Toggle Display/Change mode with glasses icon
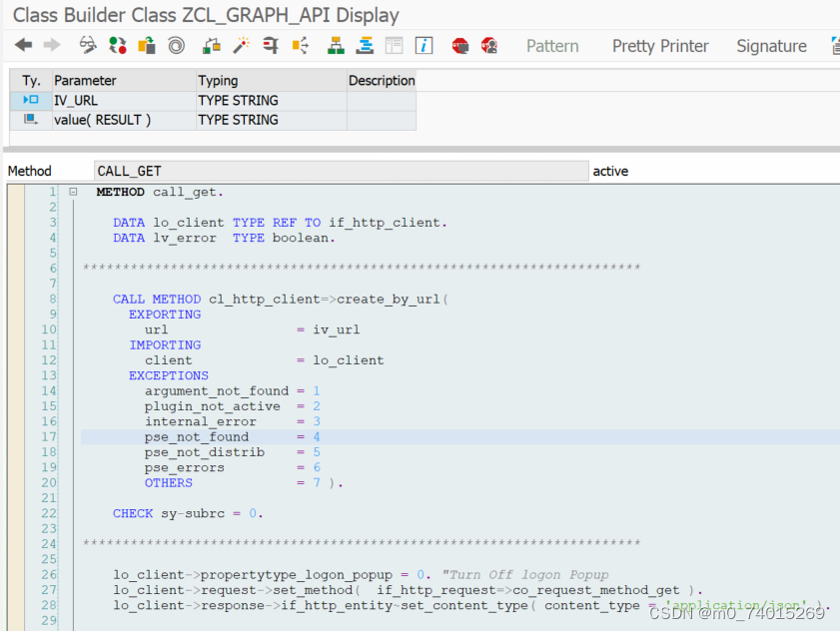 click(x=87, y=45)
